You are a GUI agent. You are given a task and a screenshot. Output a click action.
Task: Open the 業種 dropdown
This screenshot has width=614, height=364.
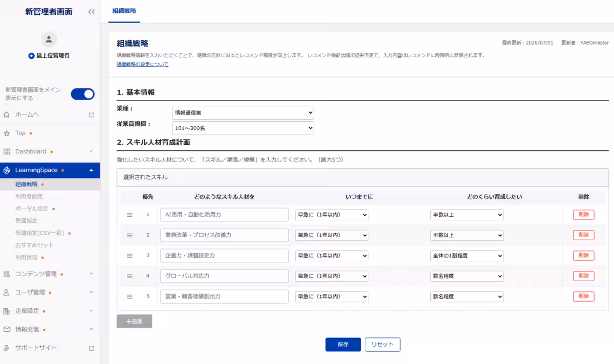(243, 112)
